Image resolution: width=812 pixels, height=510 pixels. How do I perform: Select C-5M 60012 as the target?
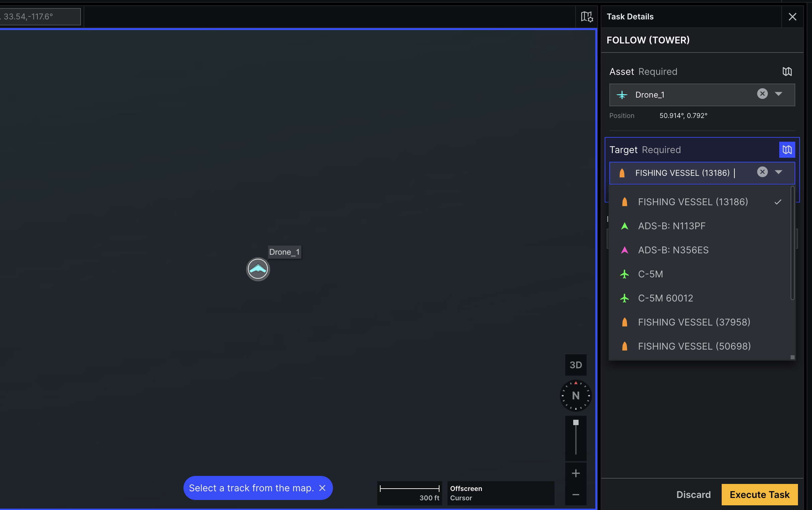665,298
